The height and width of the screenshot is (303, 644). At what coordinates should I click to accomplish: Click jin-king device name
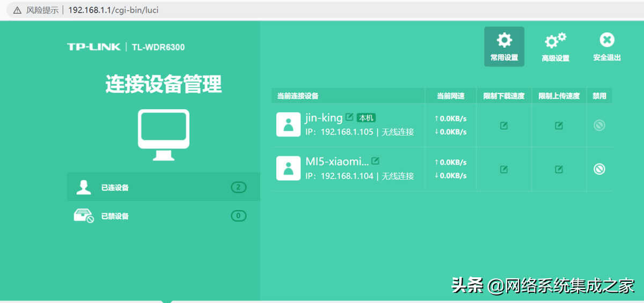pyautogui.click(x=324, y=117)
